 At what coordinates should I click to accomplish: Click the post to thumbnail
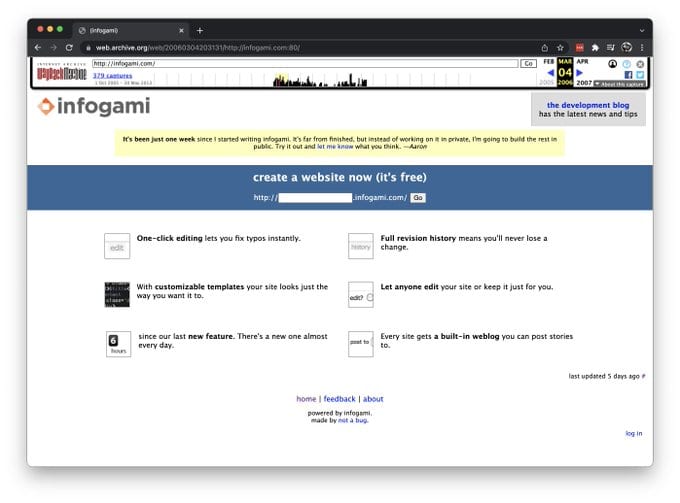tap(360, 344)
